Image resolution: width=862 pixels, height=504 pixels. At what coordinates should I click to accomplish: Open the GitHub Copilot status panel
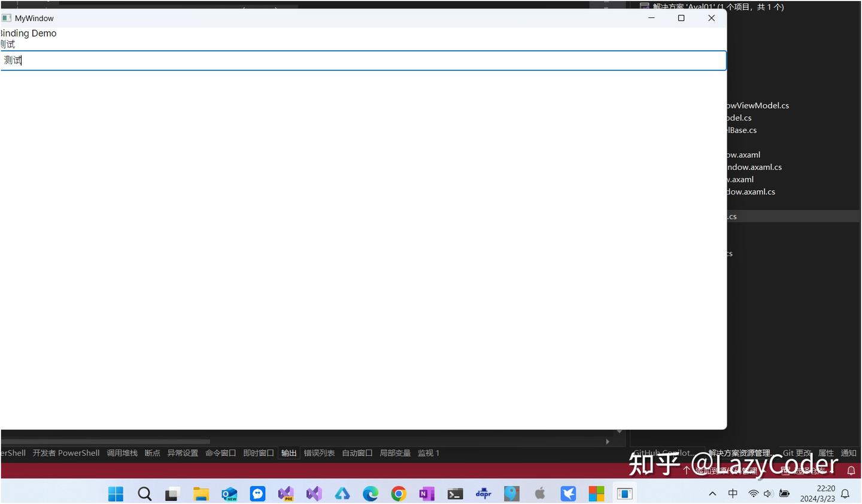tap(663, 453)
